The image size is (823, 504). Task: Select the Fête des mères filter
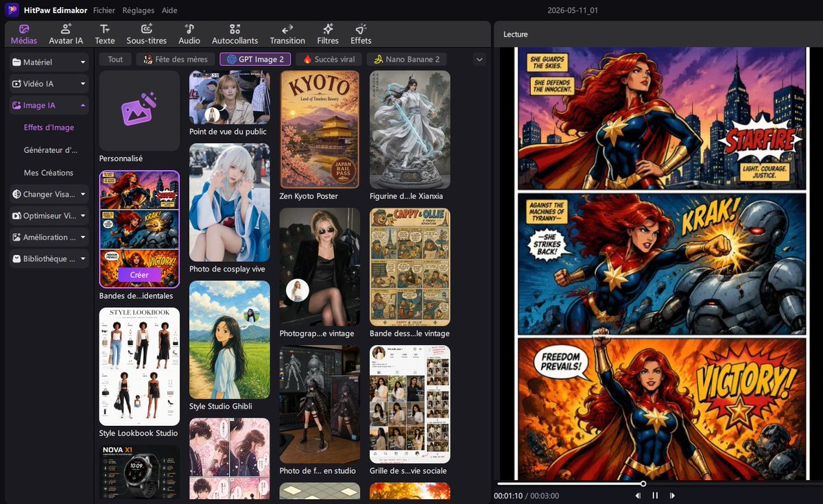(176, 60)
